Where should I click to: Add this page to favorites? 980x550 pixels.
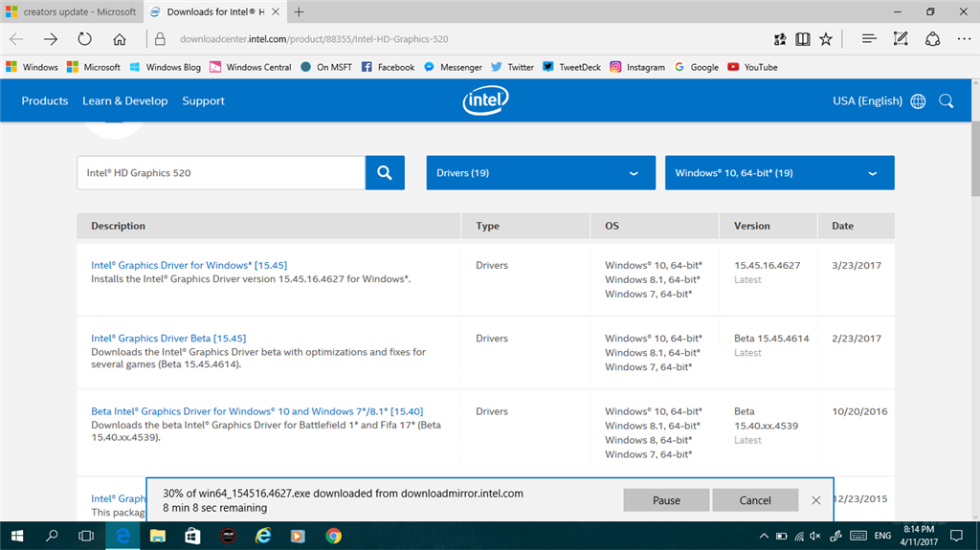826,39
